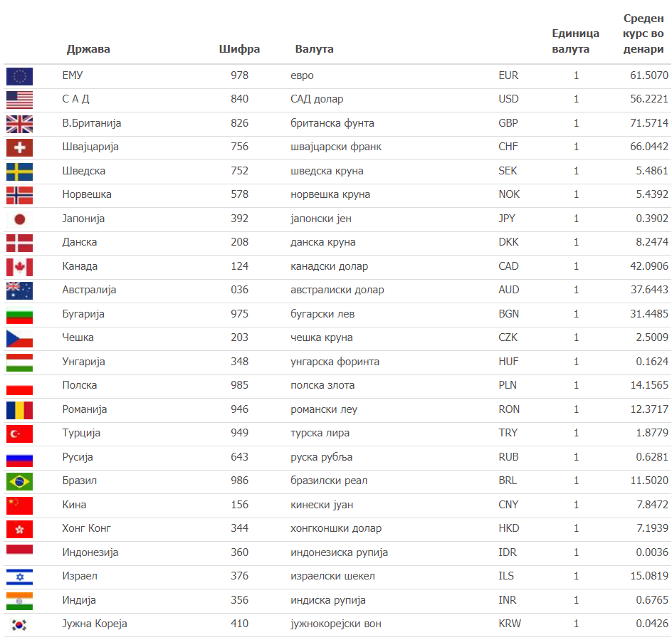This screenshot has height=640, width=672.
Task: Click the European Union flag icon
Action: point(19,75)
